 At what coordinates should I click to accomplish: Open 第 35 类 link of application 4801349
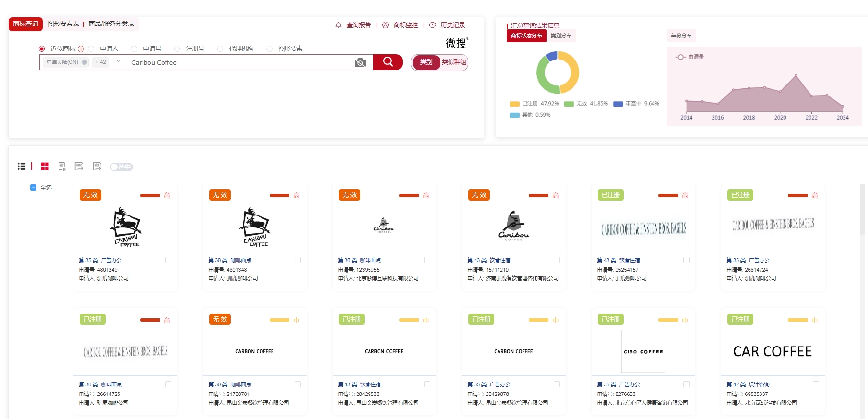(x=103, y=260)
